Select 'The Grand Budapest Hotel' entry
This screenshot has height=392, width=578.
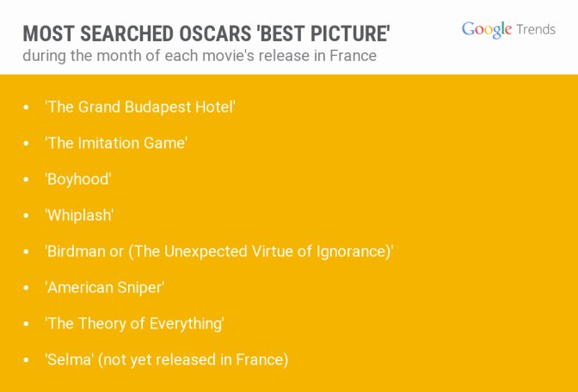(140, 107)
